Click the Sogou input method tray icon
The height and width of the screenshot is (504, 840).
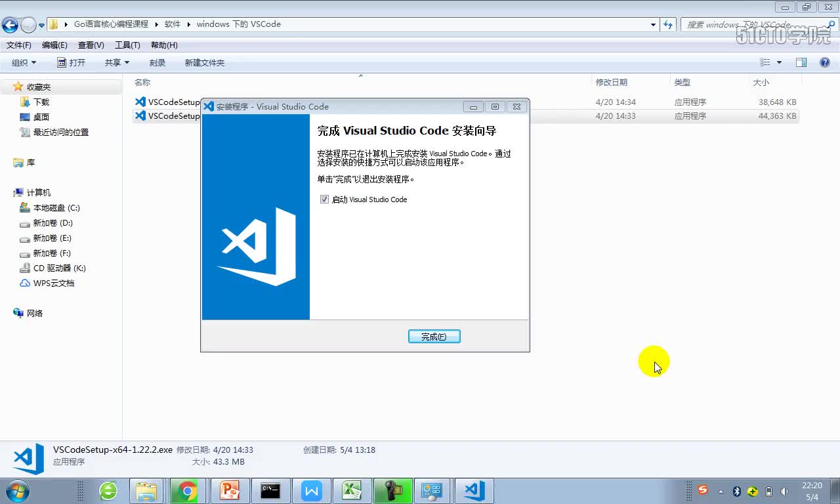(x=703, y=490)
